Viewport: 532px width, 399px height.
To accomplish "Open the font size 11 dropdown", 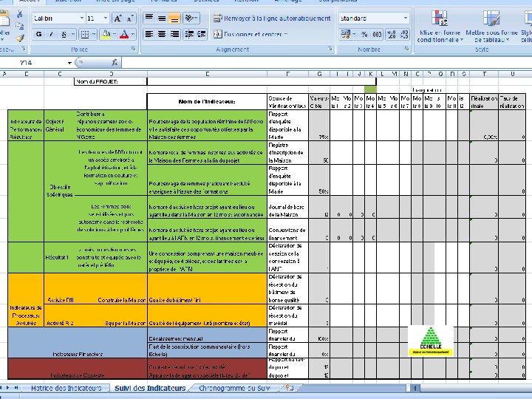I will tap(106, 18).
